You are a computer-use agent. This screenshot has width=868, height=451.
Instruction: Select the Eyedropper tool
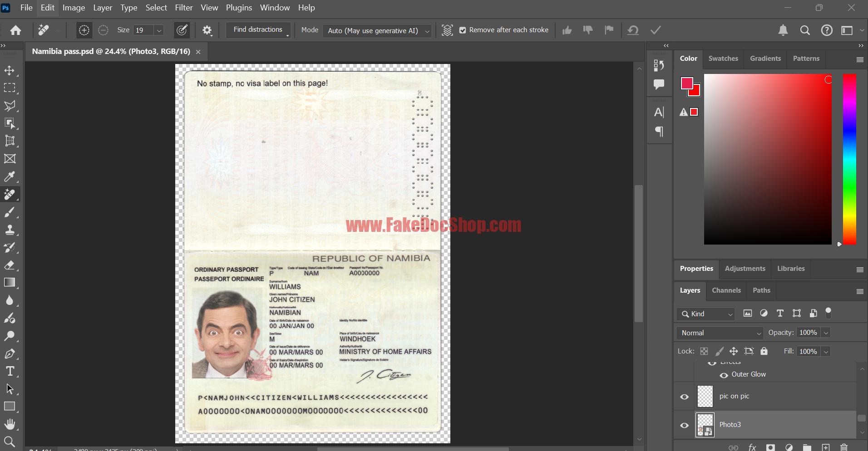coord(10,176)
